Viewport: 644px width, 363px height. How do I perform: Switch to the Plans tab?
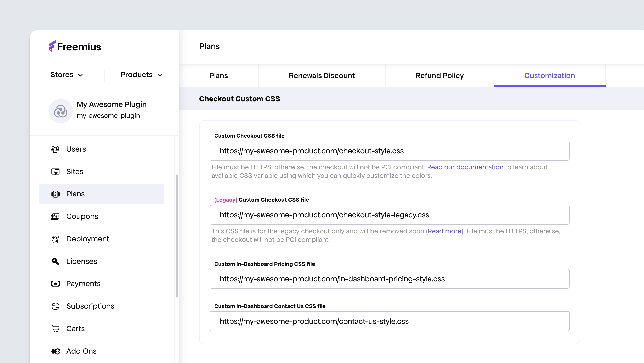(219, 76)
